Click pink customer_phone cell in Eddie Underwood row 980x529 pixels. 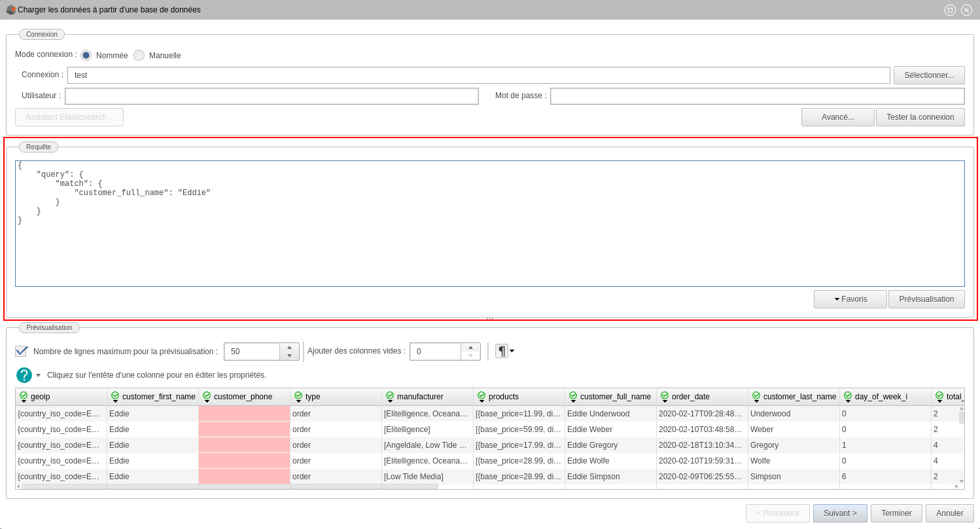245,414
